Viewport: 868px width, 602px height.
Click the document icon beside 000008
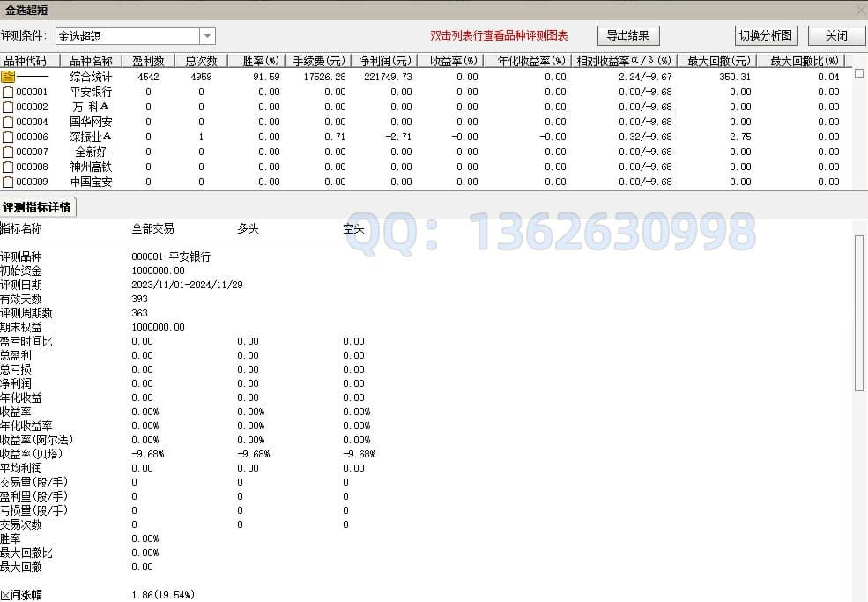point(8,167)
